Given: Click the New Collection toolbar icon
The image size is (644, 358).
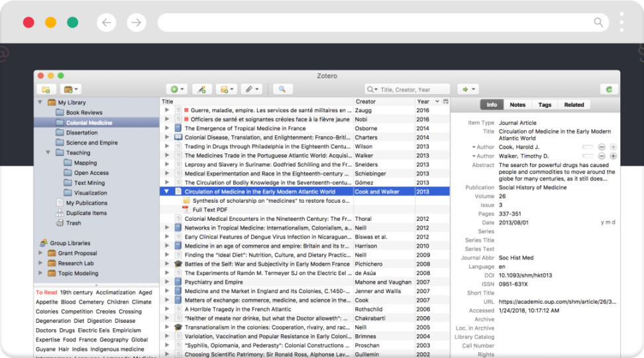Looking at the screenshot, I should pos(46,89).
